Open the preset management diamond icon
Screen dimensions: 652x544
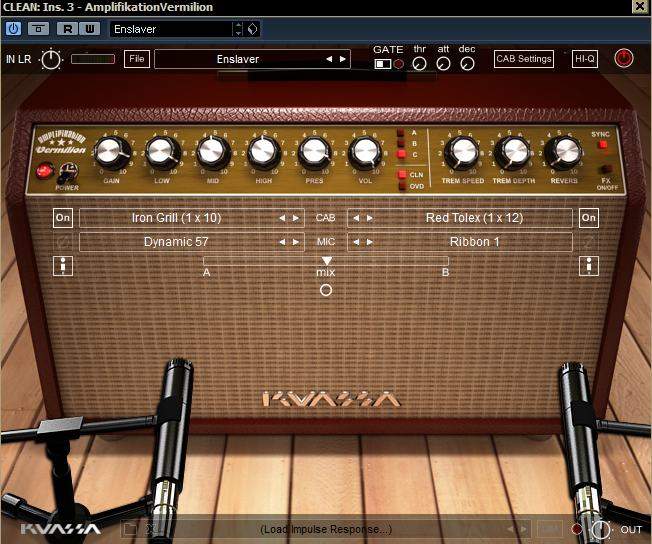click(x=252, y=29)
